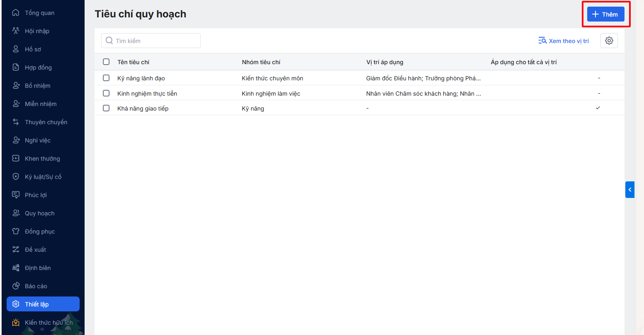Click the Kiến thức hữu ích icon
This screenshot has width=644, height=335.
pos(16,323)
